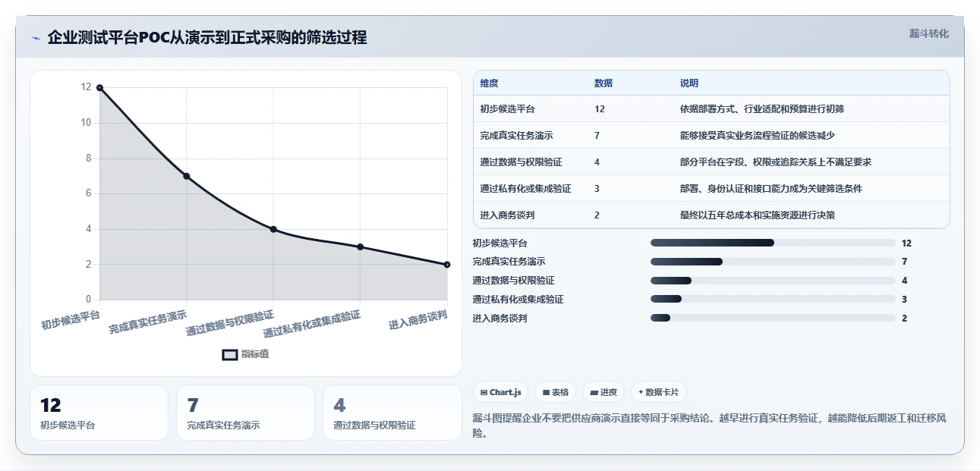
Task: Click the chart data point for 完成真实任务演示
Action: point(187,176)
